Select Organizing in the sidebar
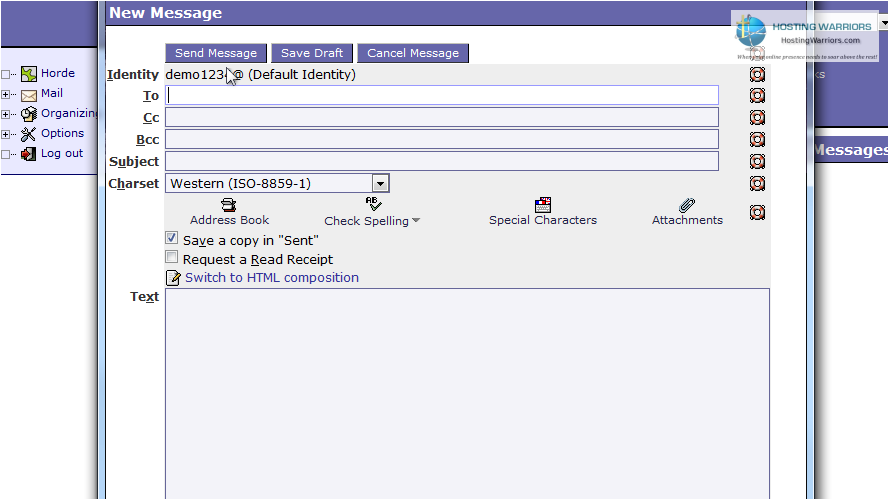Viewport: 889px width, 500px height. pos(69,113)
